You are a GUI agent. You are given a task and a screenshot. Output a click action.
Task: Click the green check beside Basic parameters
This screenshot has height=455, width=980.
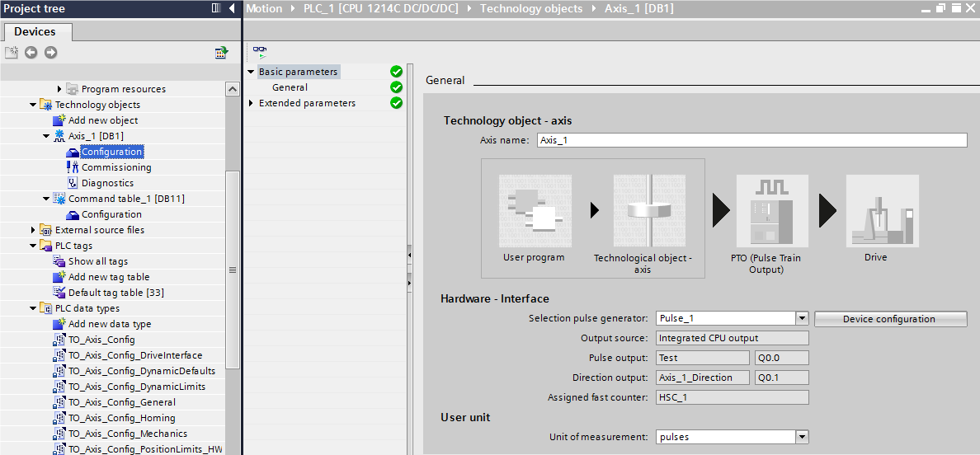point(396,72)
